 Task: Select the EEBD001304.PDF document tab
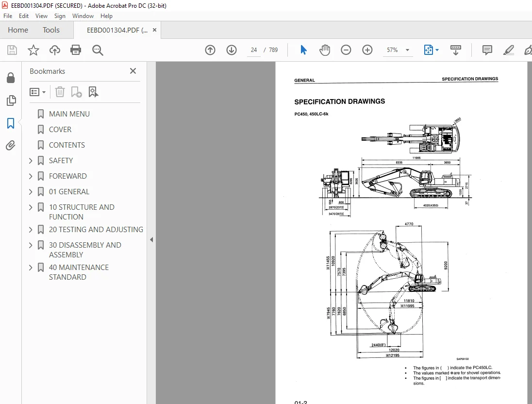point(116,30)
